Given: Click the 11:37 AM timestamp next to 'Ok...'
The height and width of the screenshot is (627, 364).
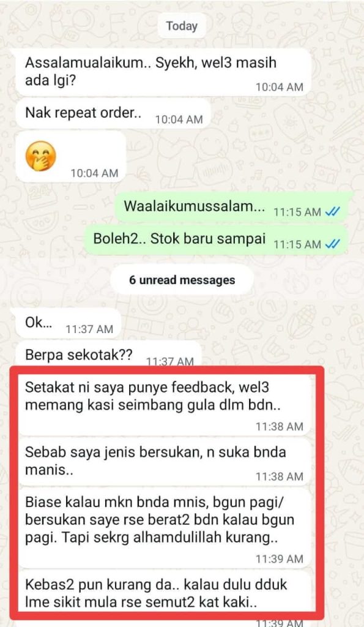Looking at the screenshot, I should point(89,329).
